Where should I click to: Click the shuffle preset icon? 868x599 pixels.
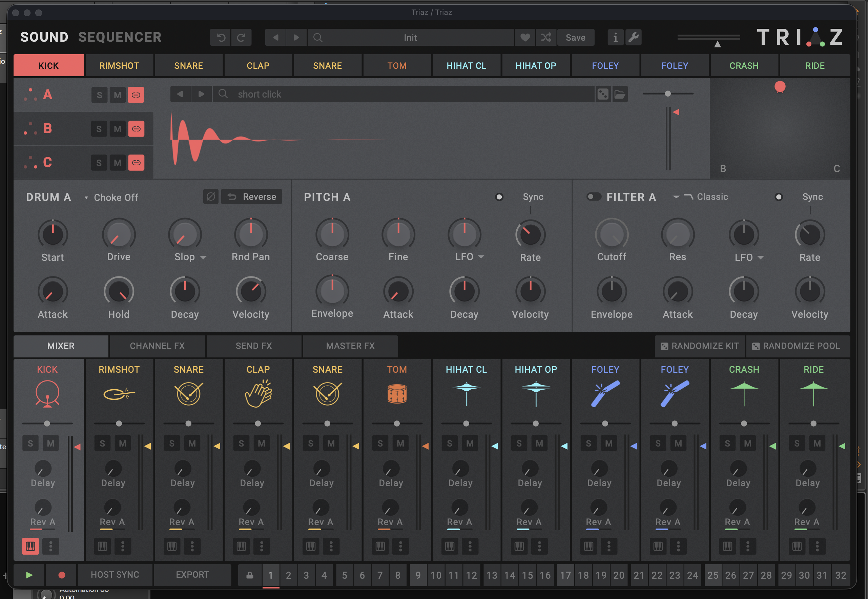(546, 38)
